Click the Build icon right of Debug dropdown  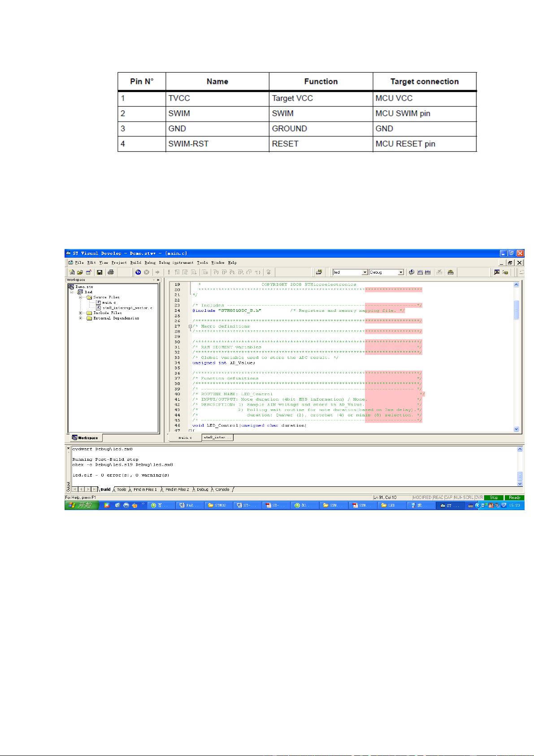(x=412, y=272)
